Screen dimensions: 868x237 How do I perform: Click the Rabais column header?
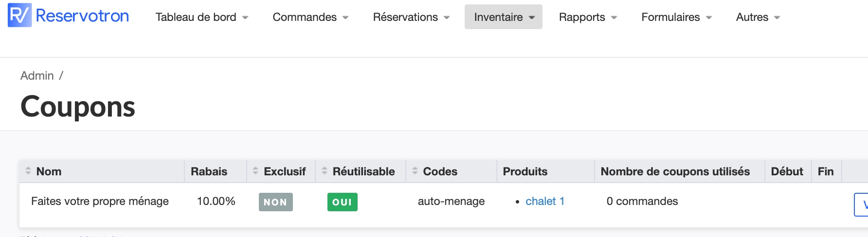click(x=209, y=171)
